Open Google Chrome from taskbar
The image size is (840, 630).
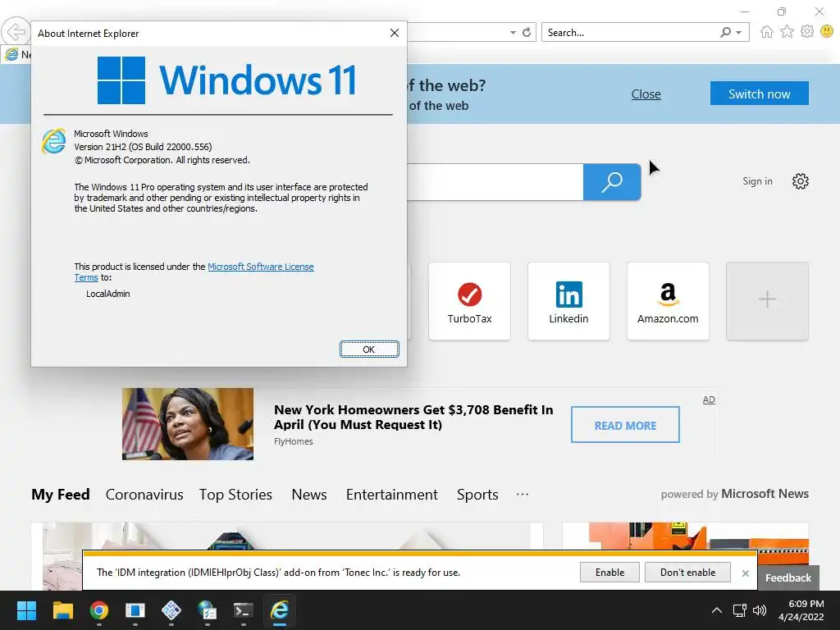point(99,610)
